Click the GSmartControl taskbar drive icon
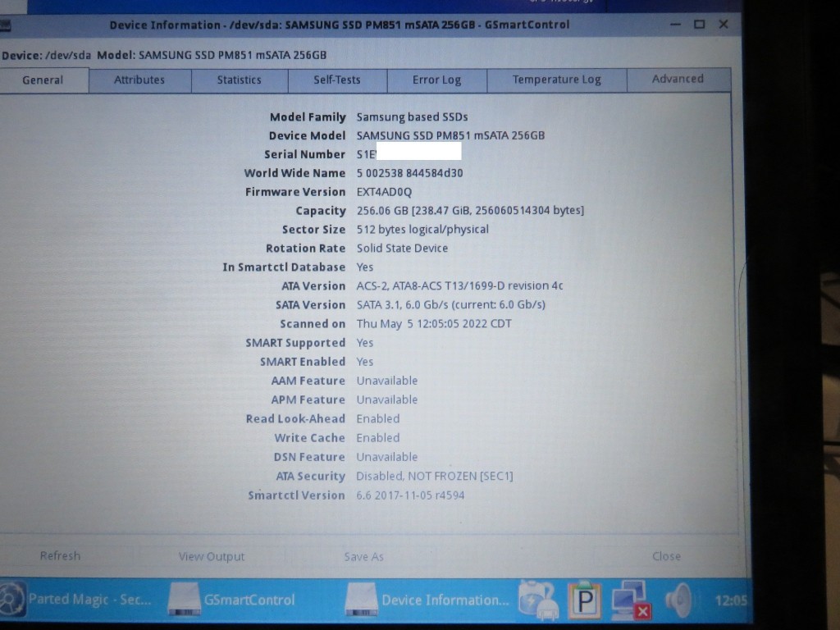This screenshot has width=840, height=630. [x=184, y=599]
